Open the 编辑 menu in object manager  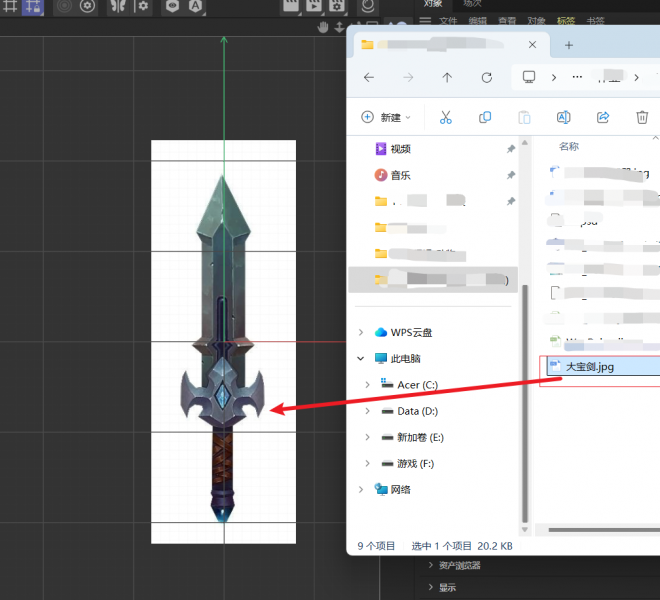coord(477,21)
